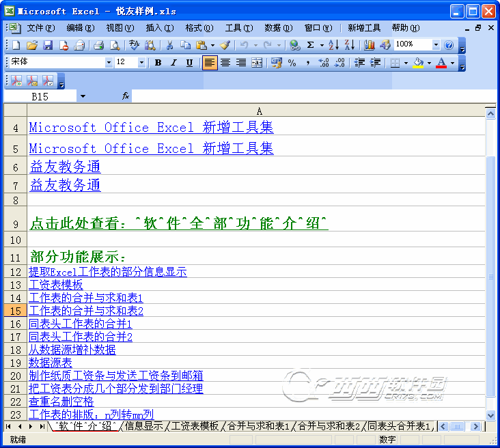Image resolution: width=500 pixels, height=448 pixels.
Task: Open link 工资表模板 in row 13
Action: coord(55,284)
